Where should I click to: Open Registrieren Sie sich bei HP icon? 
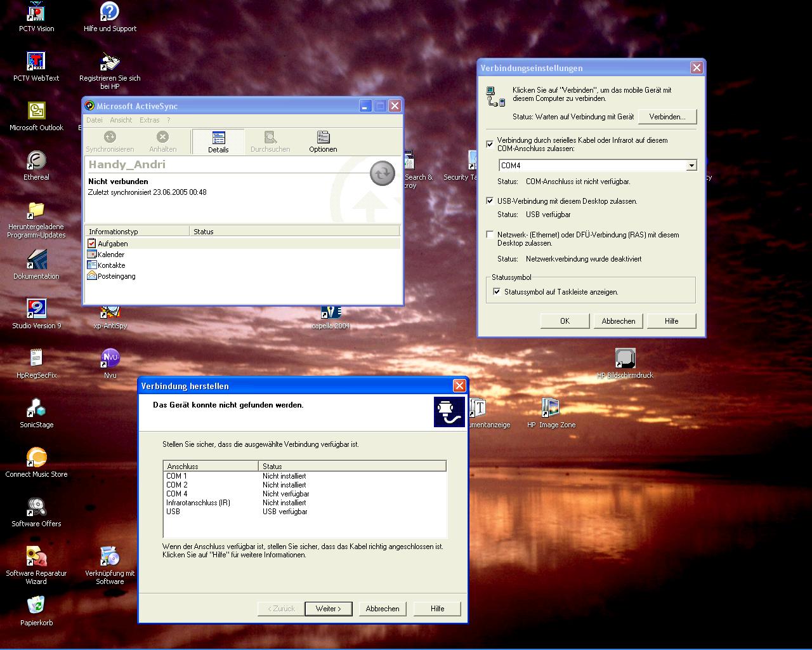click(x=110, y=71)
